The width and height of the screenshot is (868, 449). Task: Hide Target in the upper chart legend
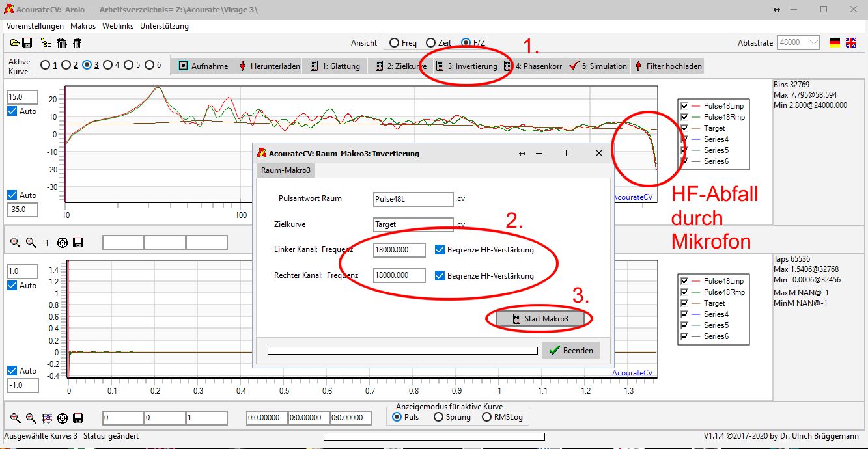(x=684, y=128)
